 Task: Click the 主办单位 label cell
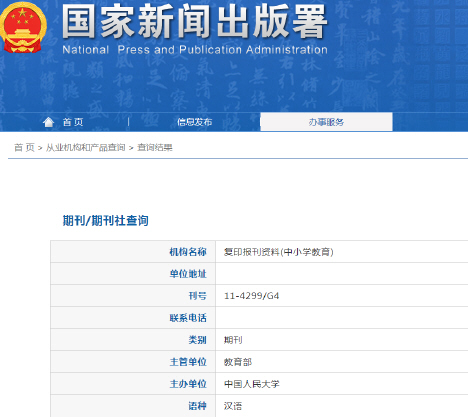[133, 384]
